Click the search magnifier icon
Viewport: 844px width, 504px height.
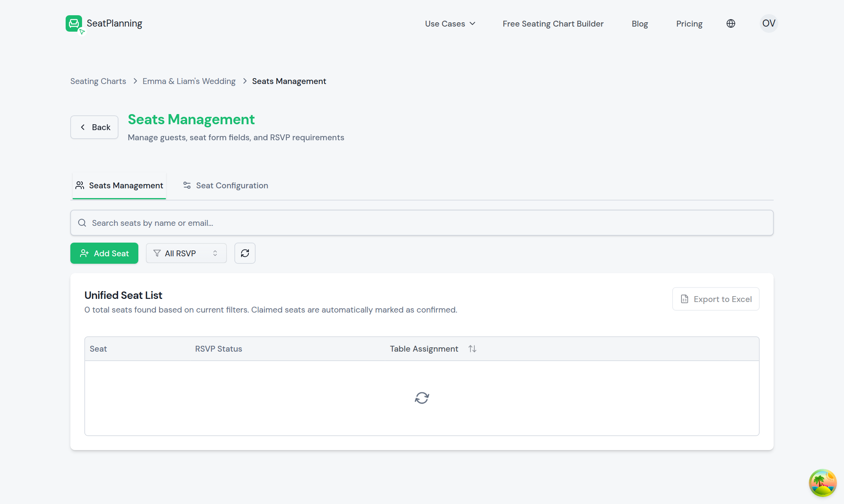pyautogui.click(x=82, y=223)
